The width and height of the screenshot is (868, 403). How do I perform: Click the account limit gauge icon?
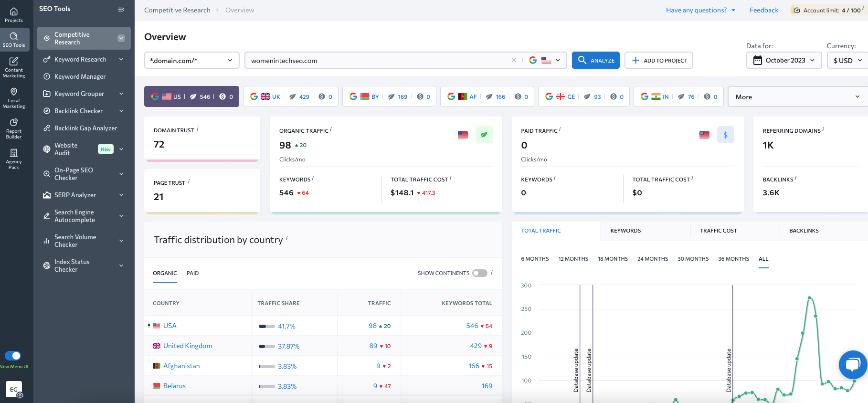pyautogui.click(x=796, y=10)
